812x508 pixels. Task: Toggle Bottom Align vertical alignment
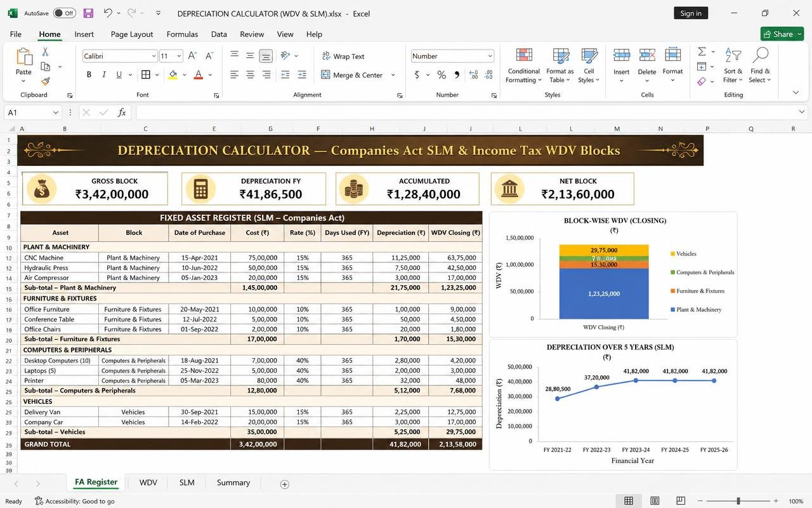coord(266,56)
